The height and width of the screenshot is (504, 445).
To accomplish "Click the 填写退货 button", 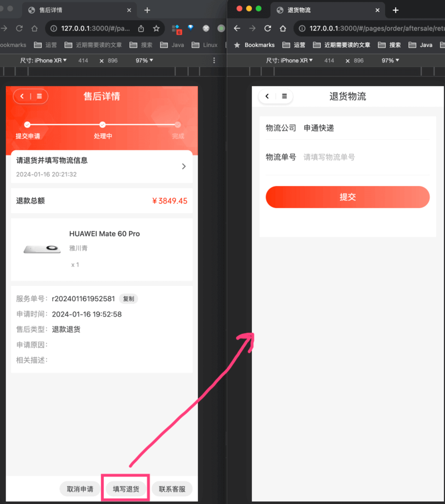I will [x=126, y=489].
